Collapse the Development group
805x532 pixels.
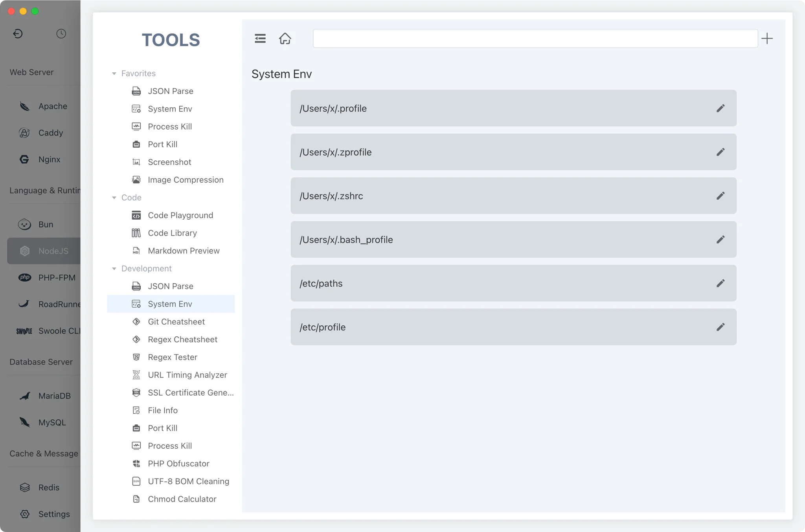pos(114,269)
